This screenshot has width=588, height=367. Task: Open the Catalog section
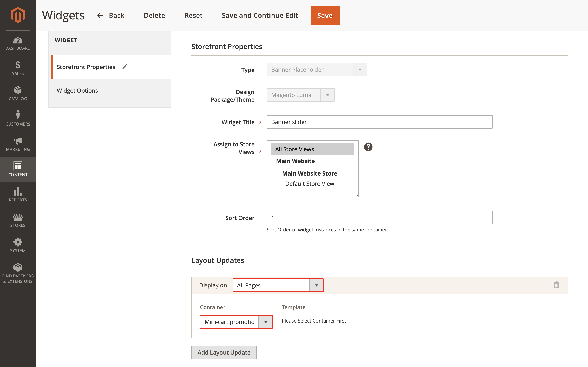tap(18, 93)
